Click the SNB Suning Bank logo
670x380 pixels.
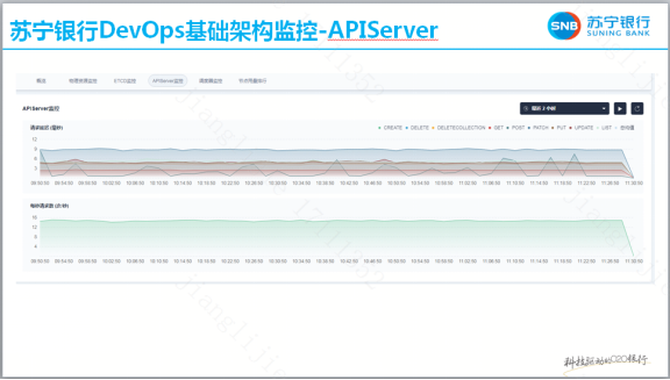click(x=598, y=26)
